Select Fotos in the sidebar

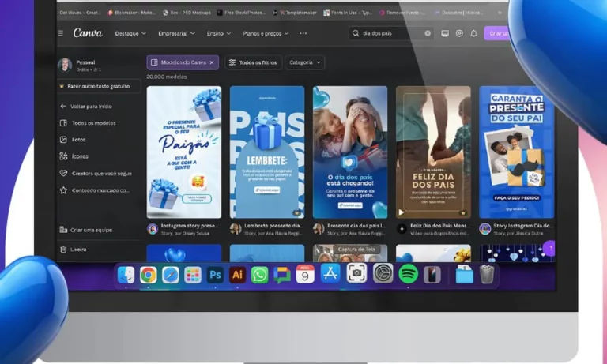73,140
